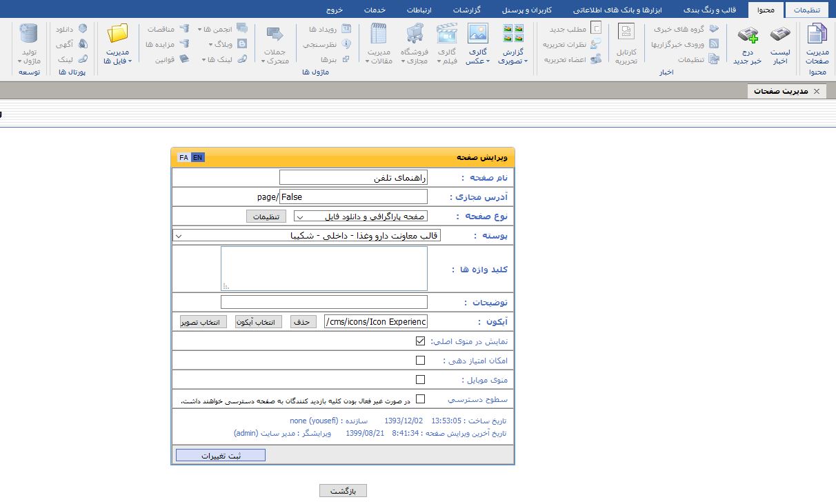Switch to the settings (تنظیمات) ribbon tab

click(807, 10)
